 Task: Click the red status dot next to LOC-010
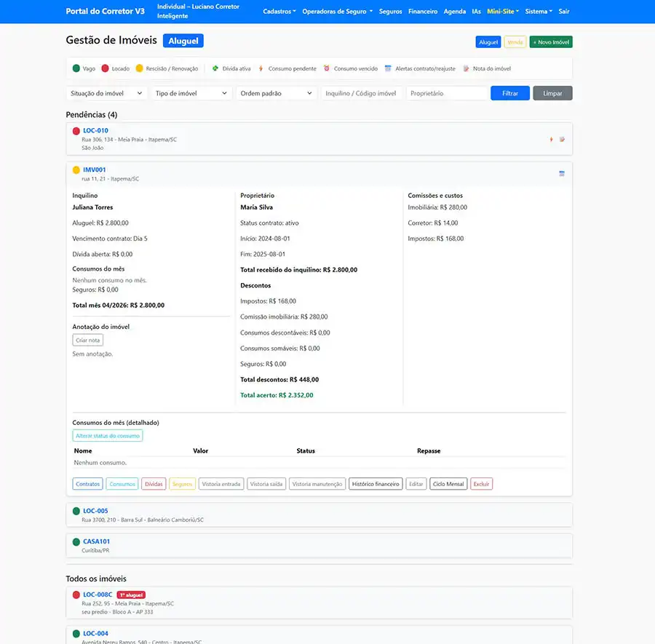coord(76,131)
